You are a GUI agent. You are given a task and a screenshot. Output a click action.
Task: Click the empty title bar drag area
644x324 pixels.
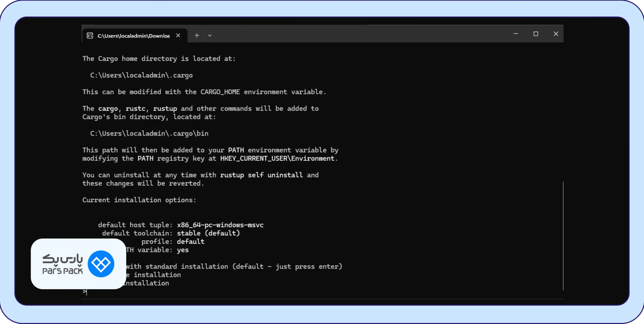point(352,34)
